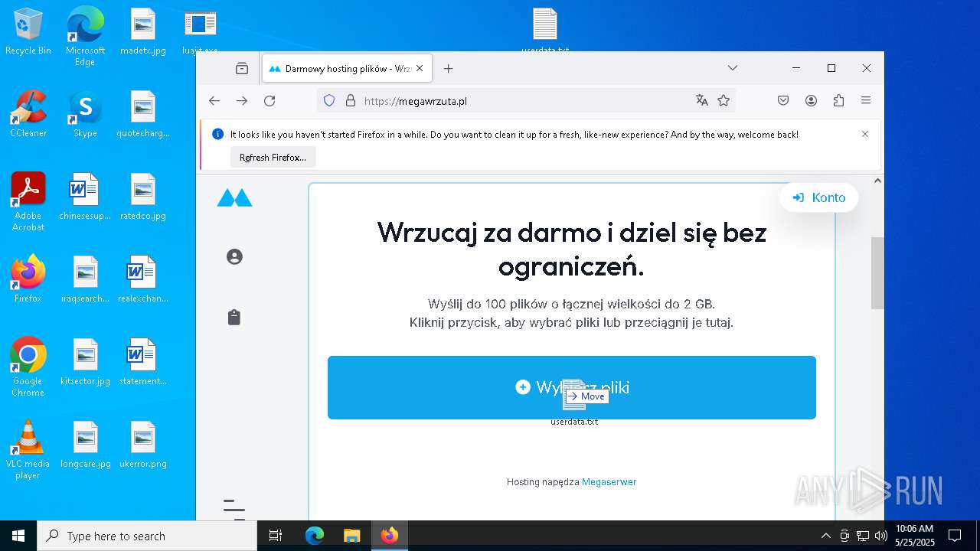This screenshot has width=980, height=551.
Task: Focus the address bar showing megawrzuta.pl
Action: (525, 100)
